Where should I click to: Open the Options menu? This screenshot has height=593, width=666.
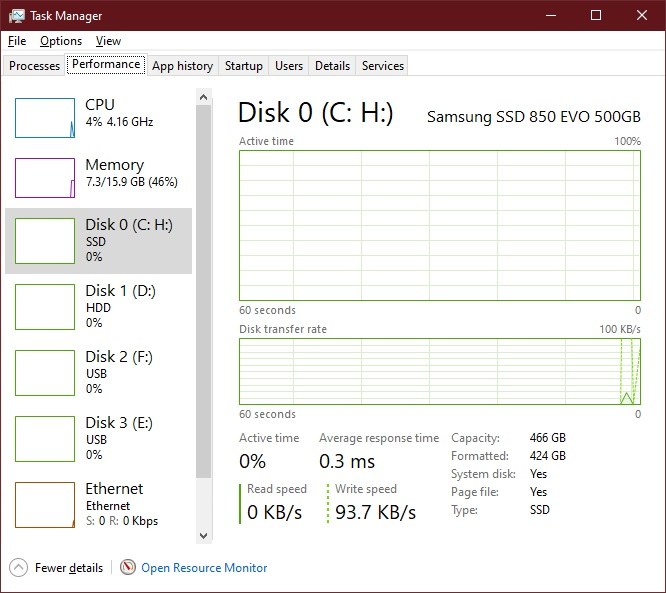click(x=61, y=41)
